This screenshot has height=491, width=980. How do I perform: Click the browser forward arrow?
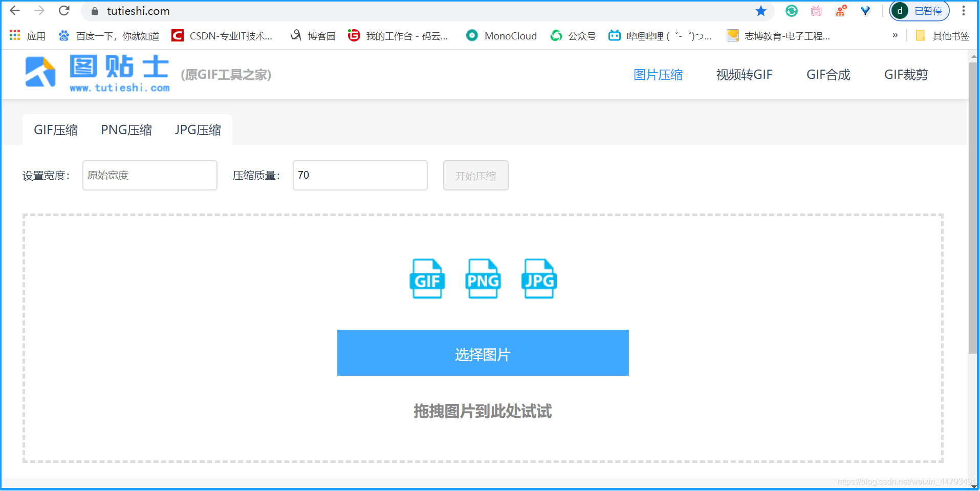tap(39, 11)
